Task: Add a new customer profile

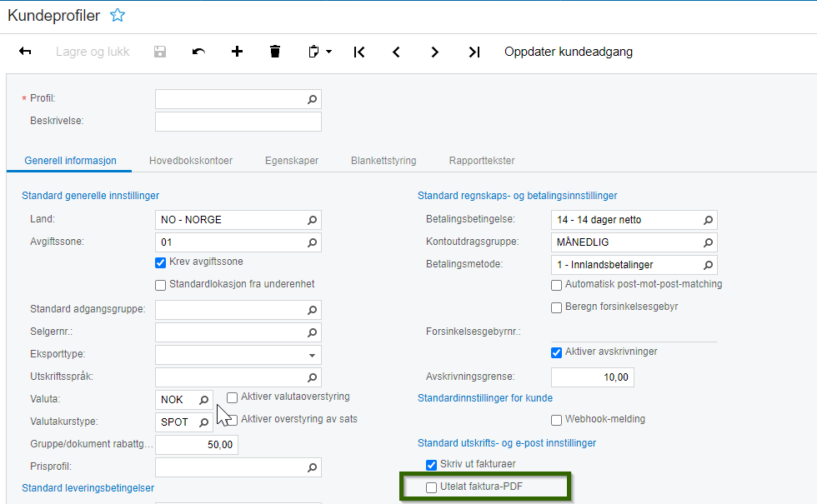Action: tap(237, 52)
